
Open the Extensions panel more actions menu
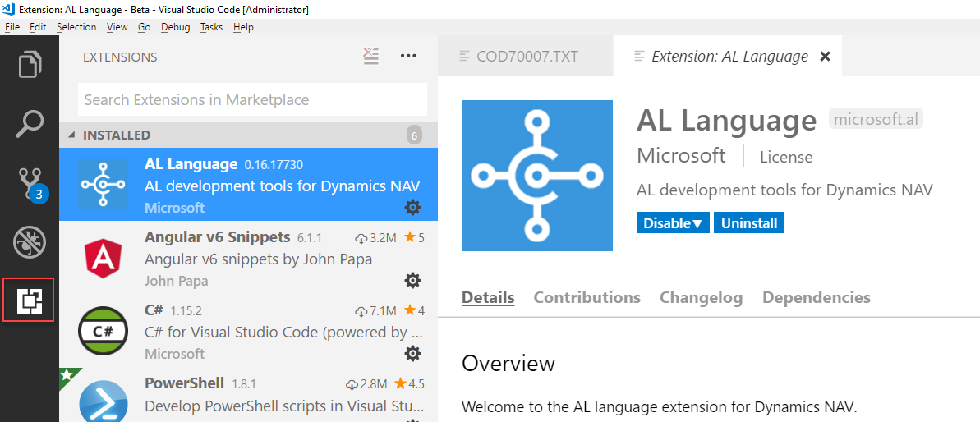pyautogui.click(x=408, y=56)
